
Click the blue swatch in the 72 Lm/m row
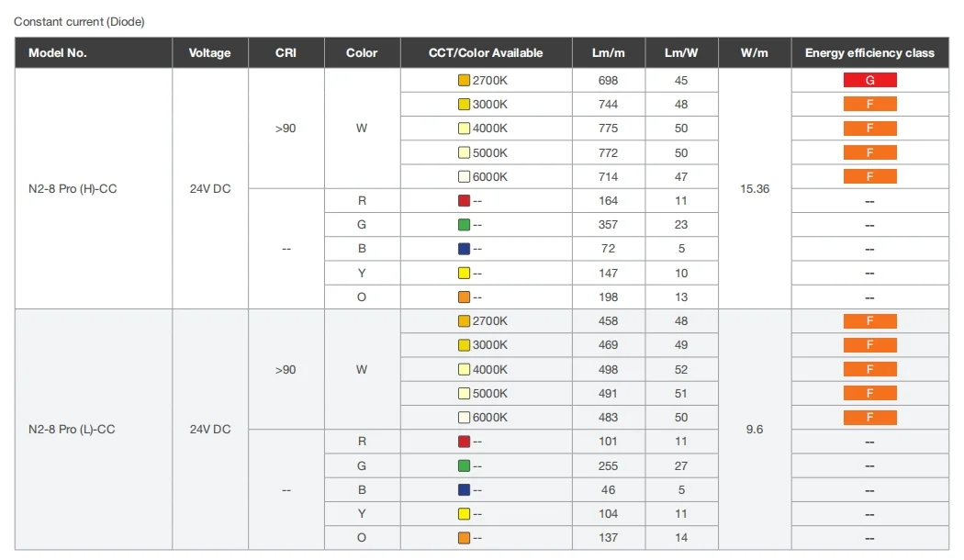click(x=464, y=249)
